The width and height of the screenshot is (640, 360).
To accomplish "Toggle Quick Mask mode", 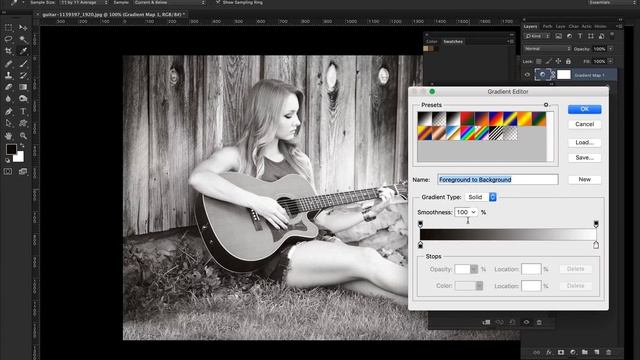I will coord(8,171).
